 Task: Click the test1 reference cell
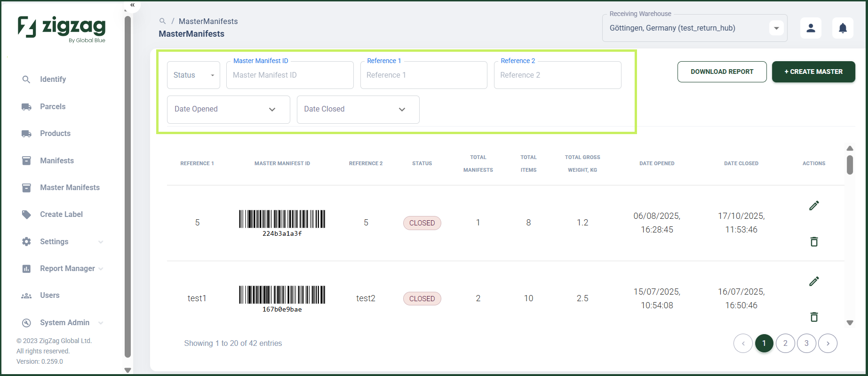tap(197, 298)
